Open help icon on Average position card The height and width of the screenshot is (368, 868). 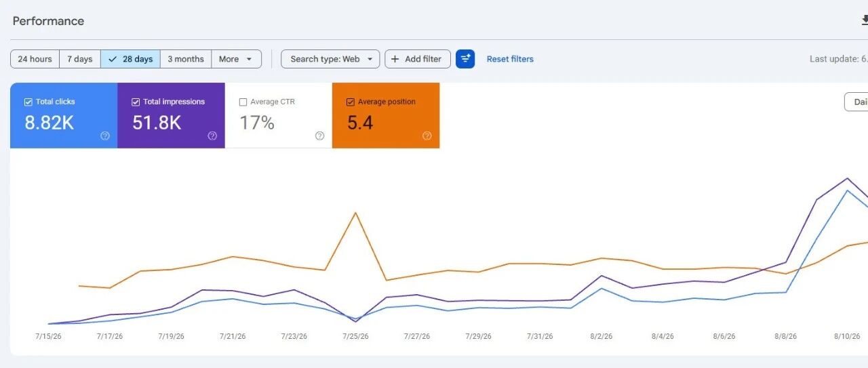coord(427,136)
